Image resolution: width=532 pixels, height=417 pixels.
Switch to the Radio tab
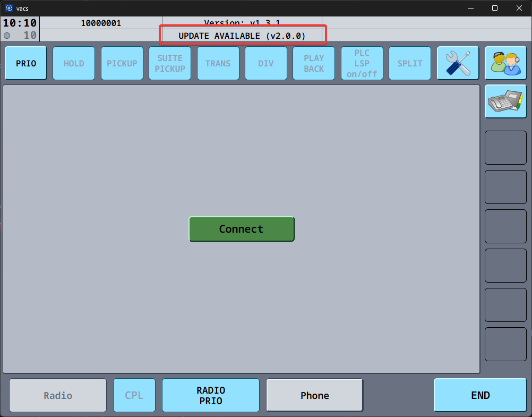pos(58,395)
